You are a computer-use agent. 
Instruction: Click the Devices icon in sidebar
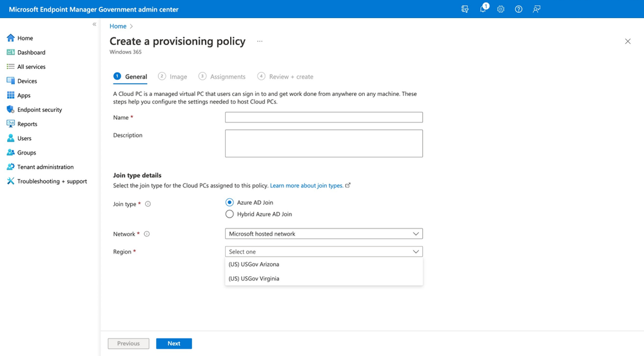[11, 81]
